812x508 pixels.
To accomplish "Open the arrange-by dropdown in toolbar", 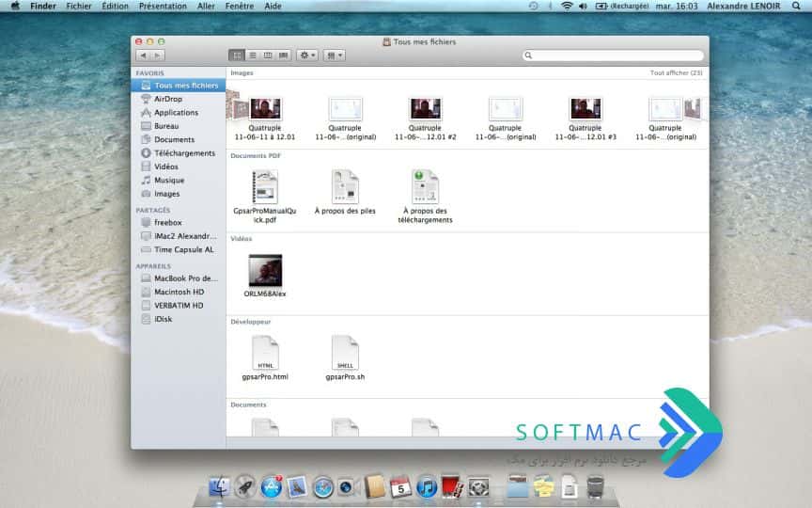I will (x=334, y=56).
